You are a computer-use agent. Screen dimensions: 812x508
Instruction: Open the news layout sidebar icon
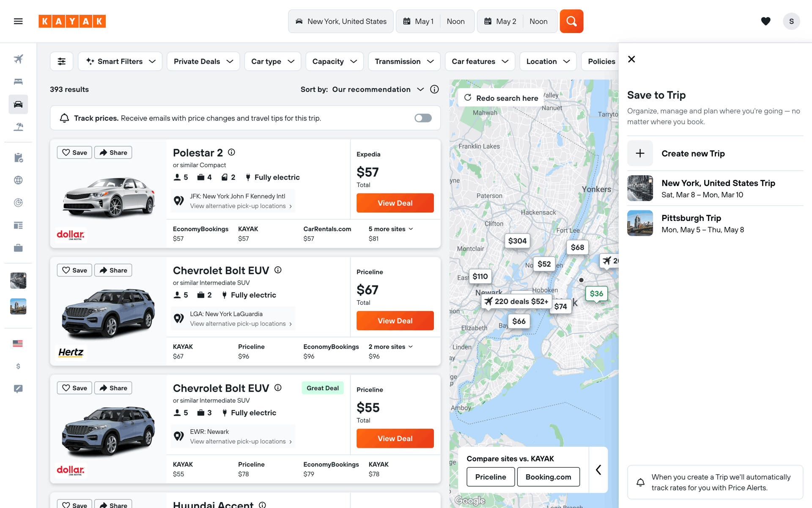point(18,225)
